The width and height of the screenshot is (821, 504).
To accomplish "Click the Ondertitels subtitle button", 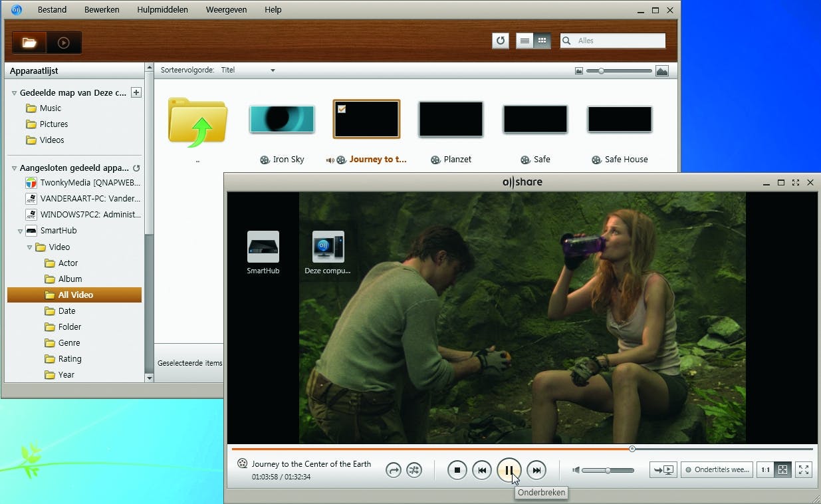I will (x=717, y=469).
